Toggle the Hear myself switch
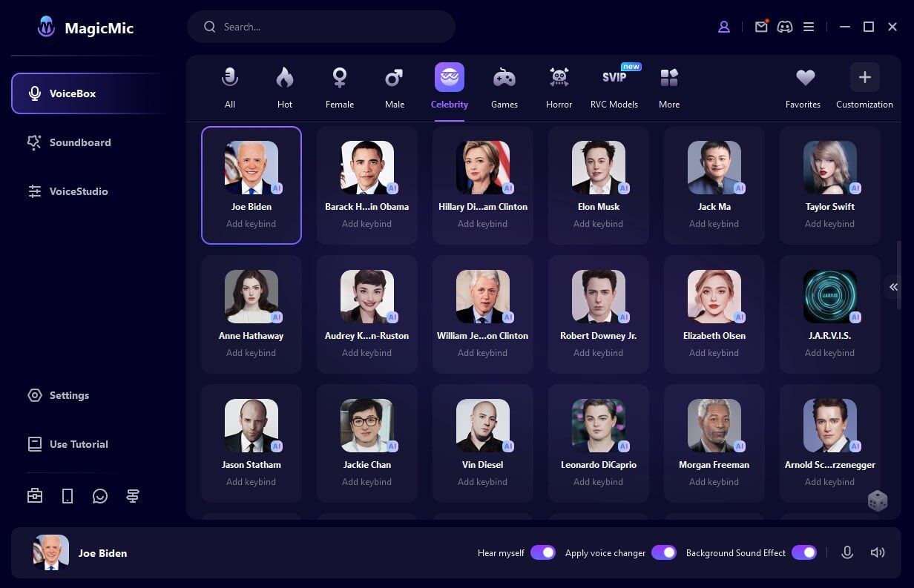Viewport: 914px width, 588px height. [542, 552]
